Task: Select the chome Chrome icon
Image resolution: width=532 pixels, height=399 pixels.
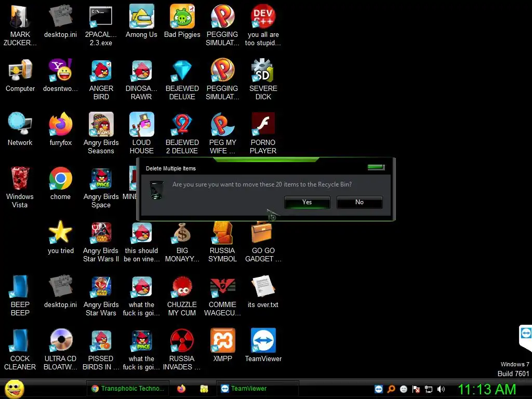Action: [60, 183]
